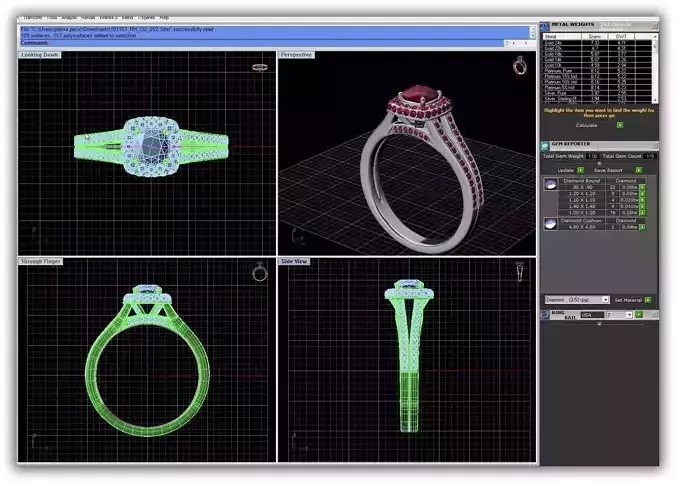Click the Diamond Round header in gem list
The height and width of the screenshot is (483, 676).
[x=582, y=181]
